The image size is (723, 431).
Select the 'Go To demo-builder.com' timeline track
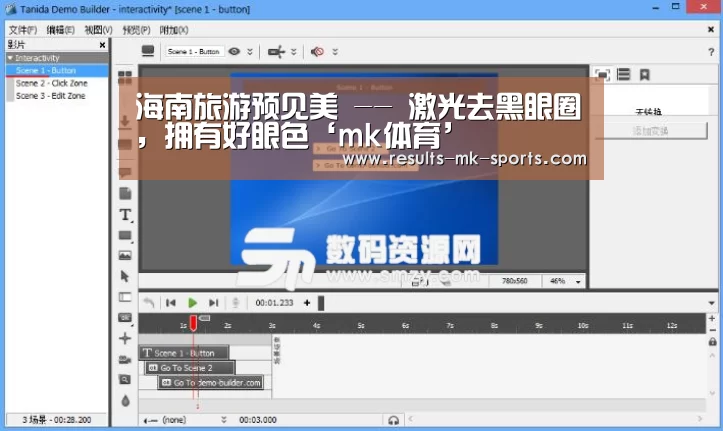tap(211, 383)
